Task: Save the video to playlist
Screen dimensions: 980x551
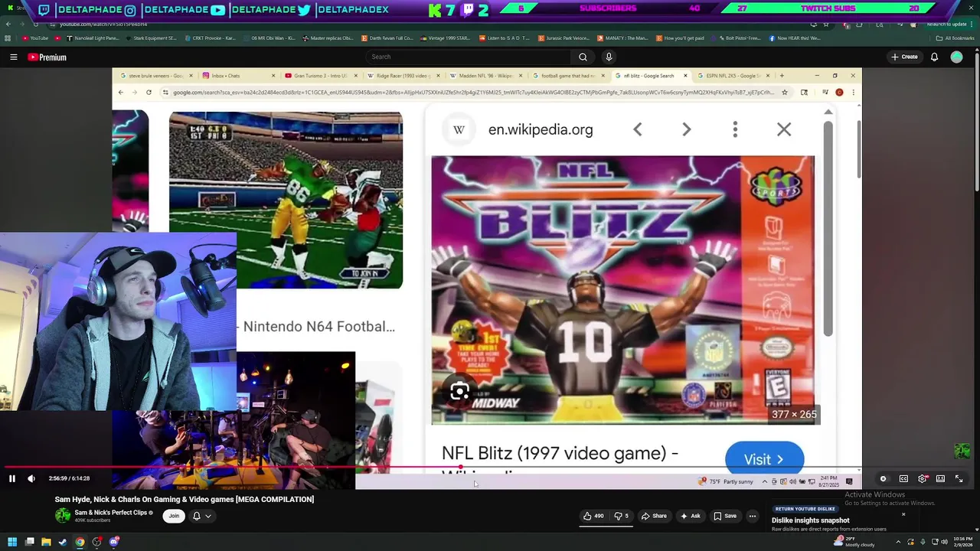Action: [725, 516]
